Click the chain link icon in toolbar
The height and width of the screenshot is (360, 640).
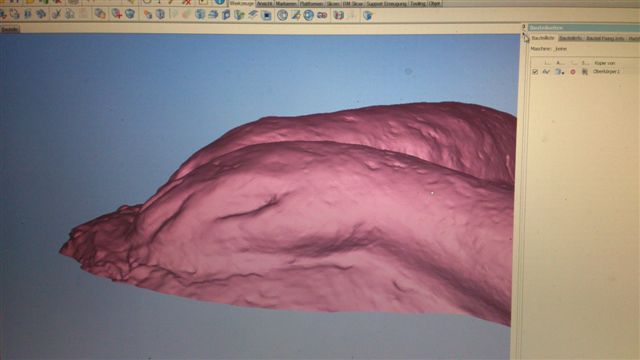pos(322,16)
